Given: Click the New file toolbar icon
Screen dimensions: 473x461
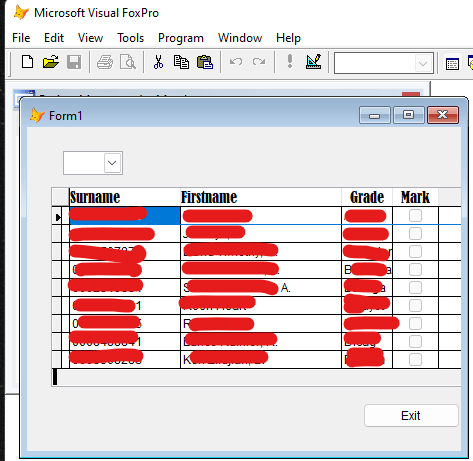Looking at the screenshot, I should pyautogui.click(x=27, y=62).
